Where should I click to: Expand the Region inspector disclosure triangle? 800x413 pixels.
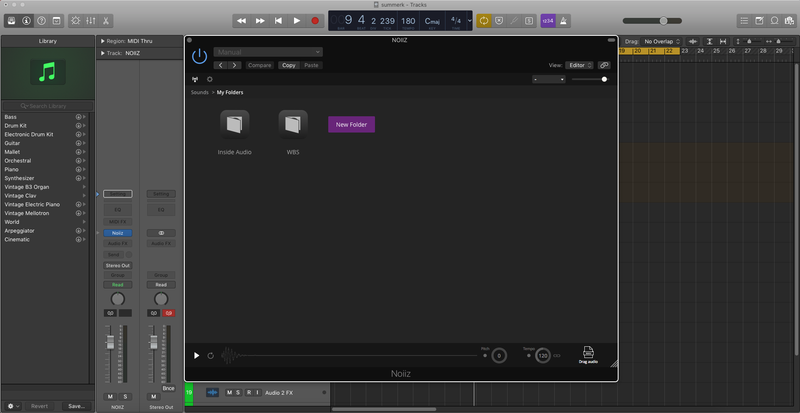pyautogui.click(x=103, y=41)
